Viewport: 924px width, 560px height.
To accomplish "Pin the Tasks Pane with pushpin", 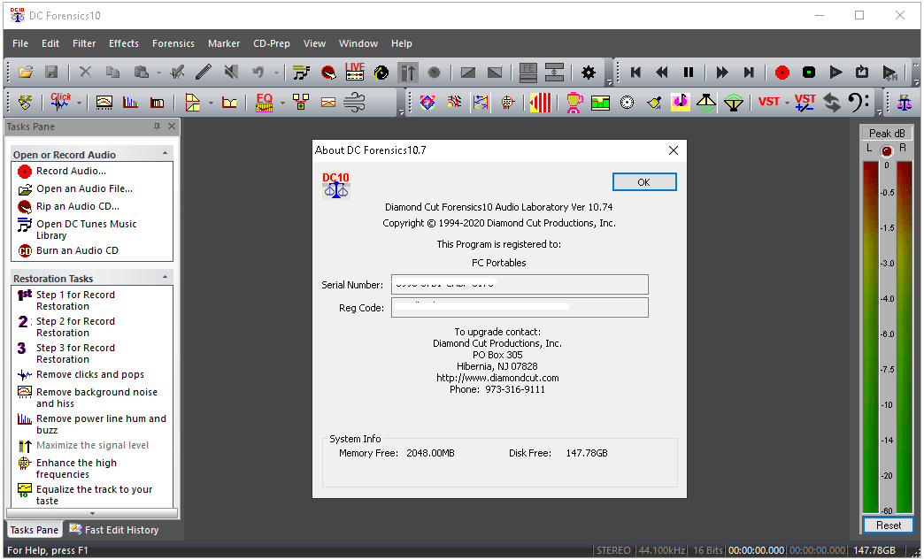I will tap(157, 126).
